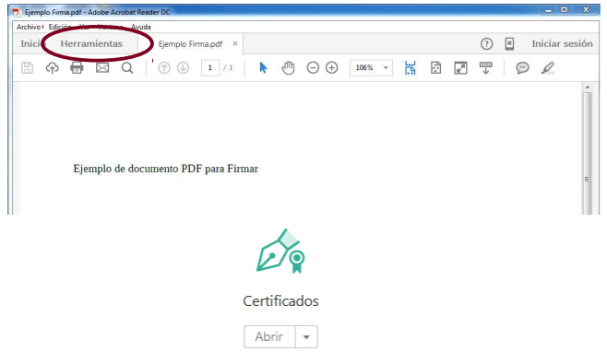Select the highlighter pen icon
The width and height of the screenshot is (607, 364).
coord(548,68)
